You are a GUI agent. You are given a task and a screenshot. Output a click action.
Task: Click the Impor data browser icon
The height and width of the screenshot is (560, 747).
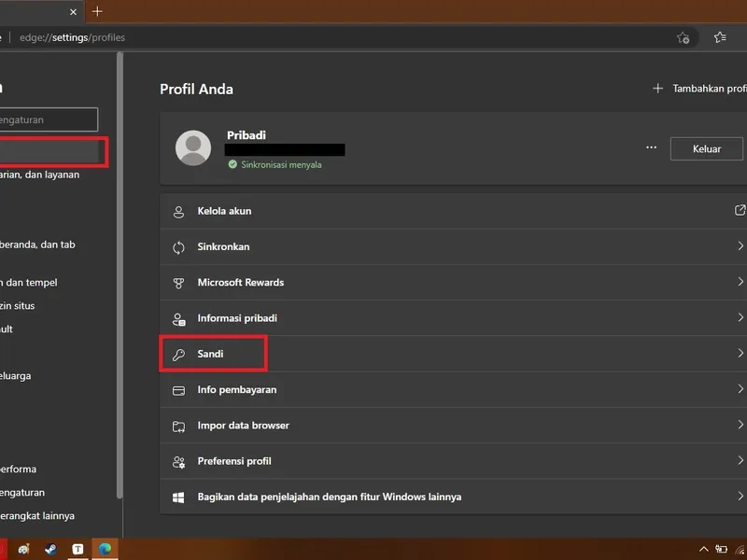pyautogui.click(x=177, y=426)
